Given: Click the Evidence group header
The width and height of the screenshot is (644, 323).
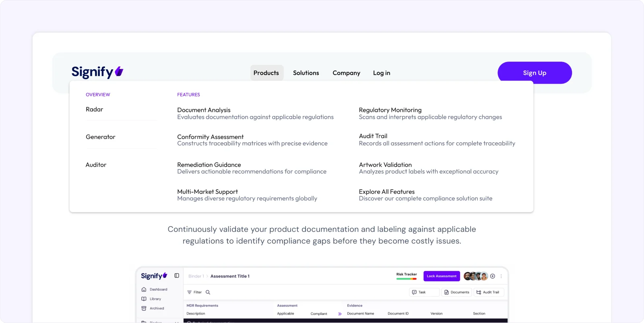Looking at the screenshot, I should click(355, 306).
